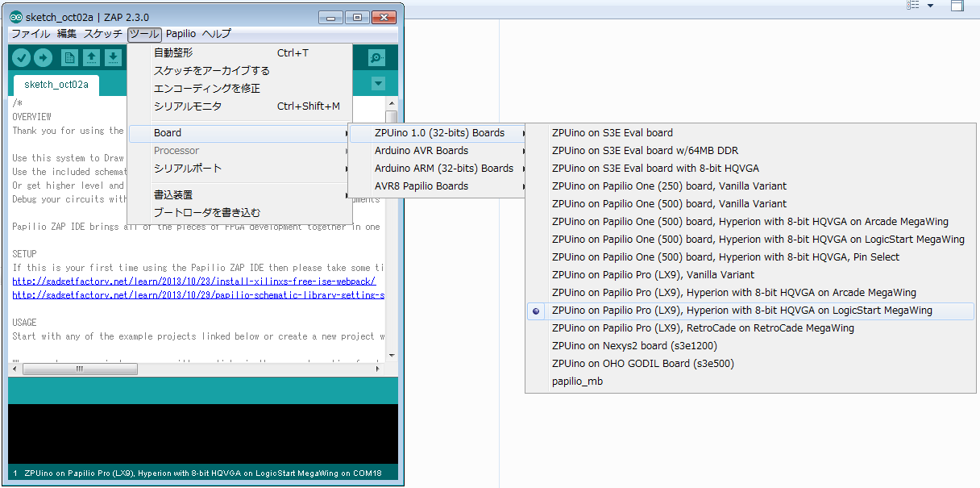Expand ZPUino 1.0 (32-bits) Boards

pyautogui.click(x=439, y=133)
